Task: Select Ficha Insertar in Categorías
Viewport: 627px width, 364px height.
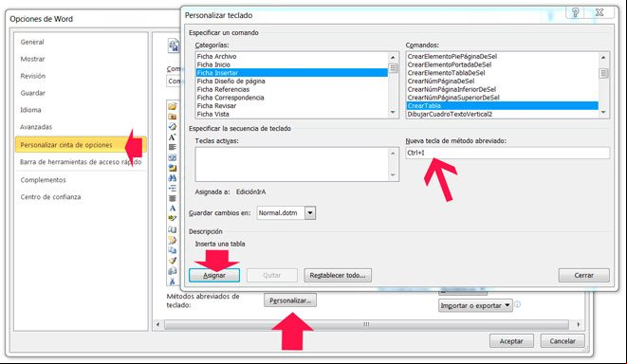Action: 291,73
